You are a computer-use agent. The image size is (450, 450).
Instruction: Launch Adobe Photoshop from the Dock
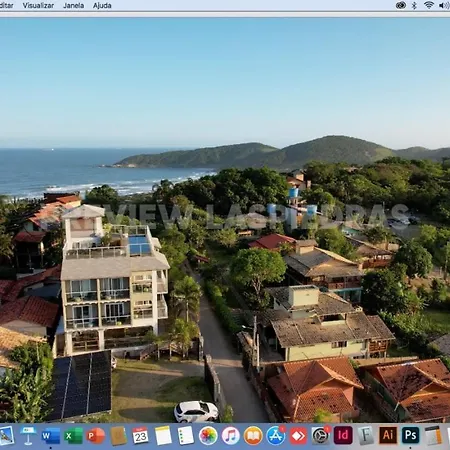(410, 435)
